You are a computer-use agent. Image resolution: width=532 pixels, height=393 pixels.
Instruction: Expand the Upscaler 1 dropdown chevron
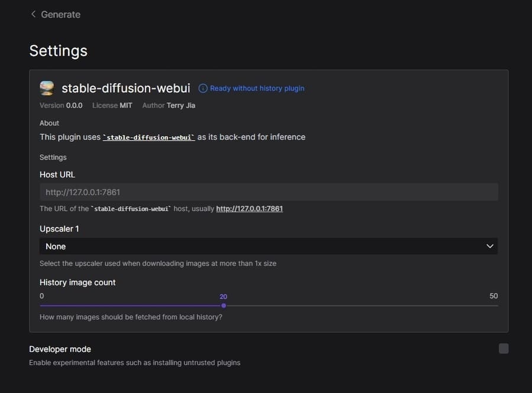click(489, 246)
